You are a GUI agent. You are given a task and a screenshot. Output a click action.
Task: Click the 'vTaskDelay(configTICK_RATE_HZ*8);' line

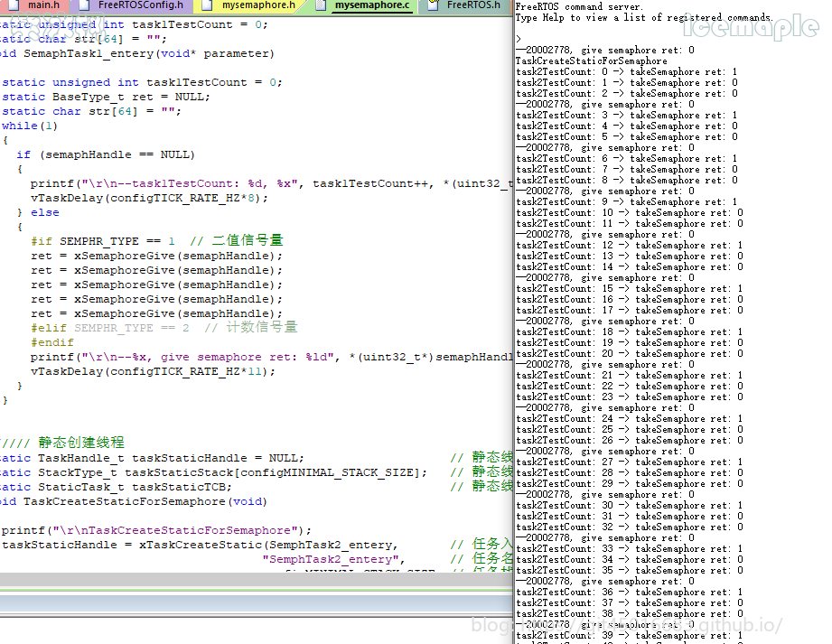click(150, 198)
